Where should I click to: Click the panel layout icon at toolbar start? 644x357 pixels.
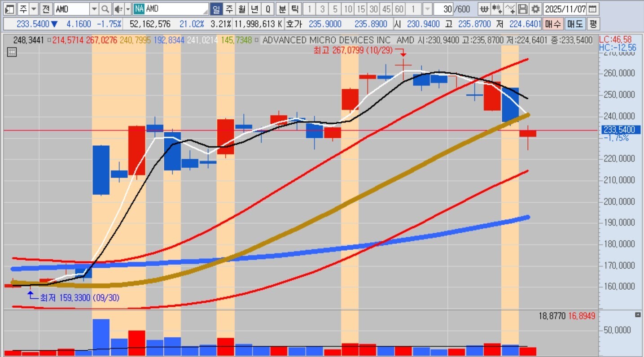coord(10,9)
